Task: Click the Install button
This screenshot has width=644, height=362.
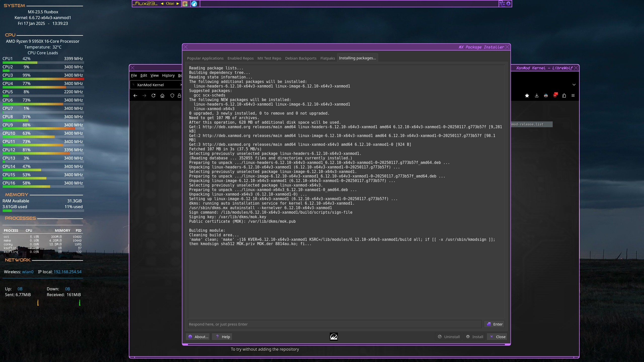Action: pyautogui.click(x=474, y=337)
